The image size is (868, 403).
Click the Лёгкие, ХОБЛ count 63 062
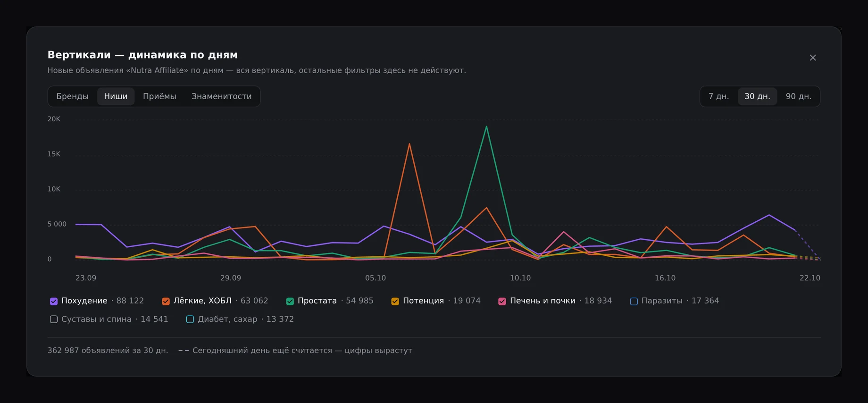tap(254, 301)
